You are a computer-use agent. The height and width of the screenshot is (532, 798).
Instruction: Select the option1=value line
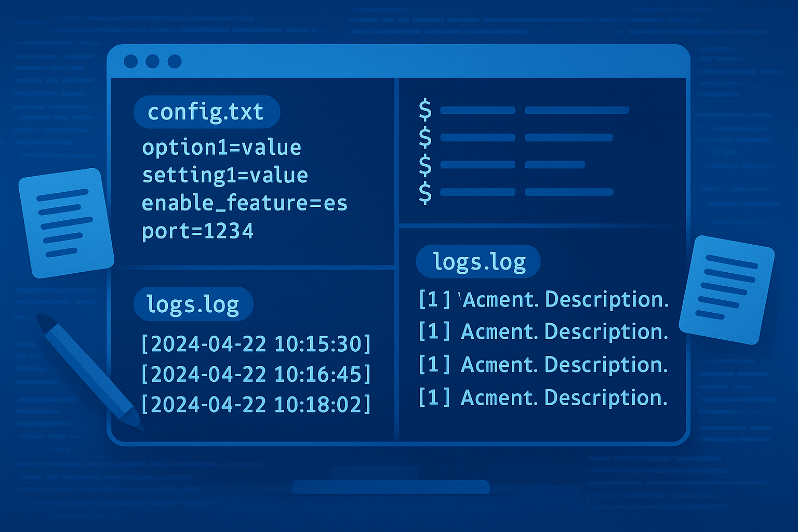(221, 148)
